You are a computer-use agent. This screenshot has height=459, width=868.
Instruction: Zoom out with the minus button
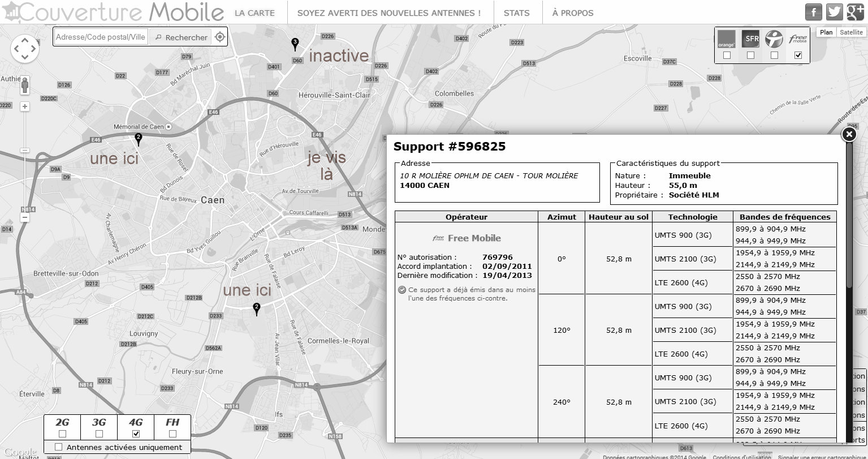click(25, 217)
